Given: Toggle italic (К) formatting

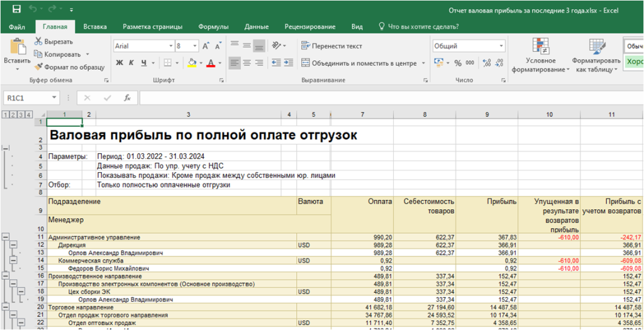Looking at the screenshot, I should coord(131,63).
